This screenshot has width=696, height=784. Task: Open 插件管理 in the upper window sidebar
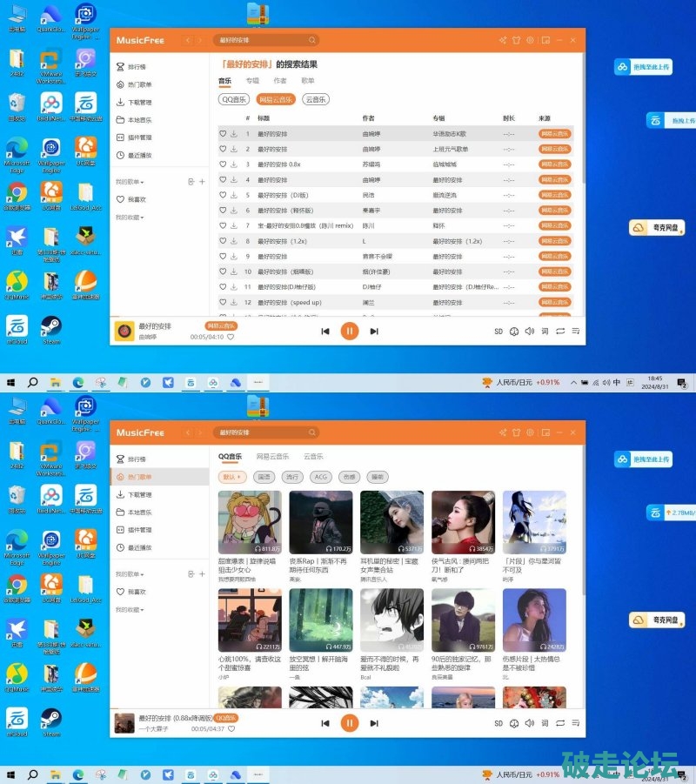coord(139,137)
